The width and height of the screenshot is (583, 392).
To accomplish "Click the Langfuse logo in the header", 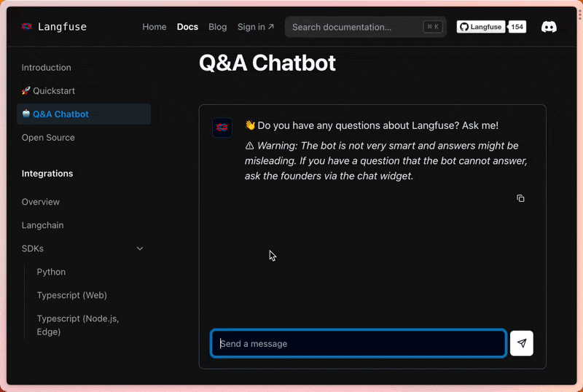I will point(54,27).
